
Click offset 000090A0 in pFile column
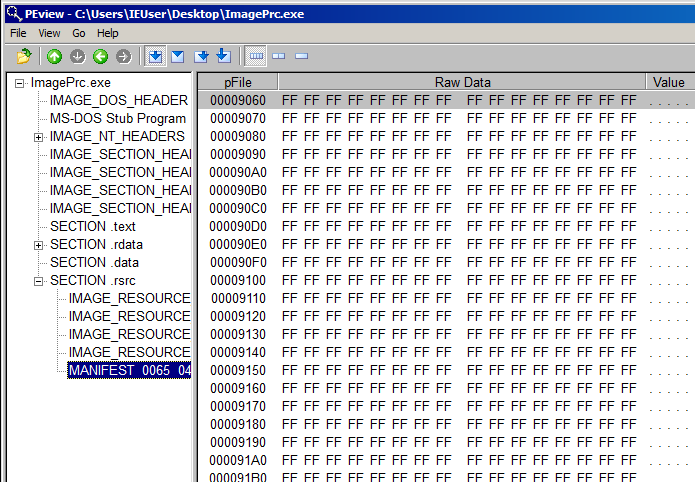pos(238,172)
